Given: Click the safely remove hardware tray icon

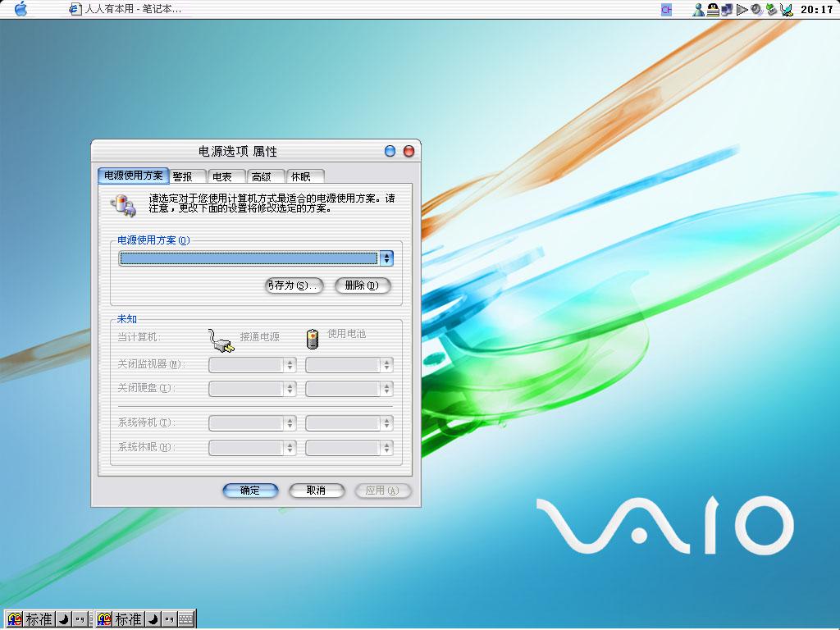Looking at the screenshot, I should point(771,10).
